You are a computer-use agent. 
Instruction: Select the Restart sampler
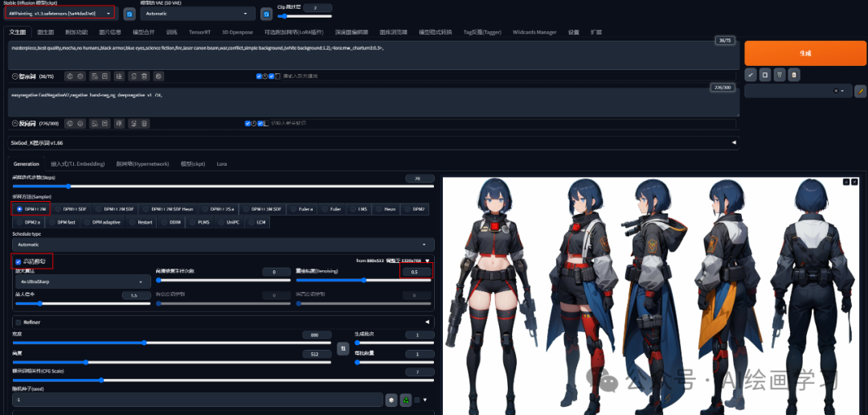141,222
